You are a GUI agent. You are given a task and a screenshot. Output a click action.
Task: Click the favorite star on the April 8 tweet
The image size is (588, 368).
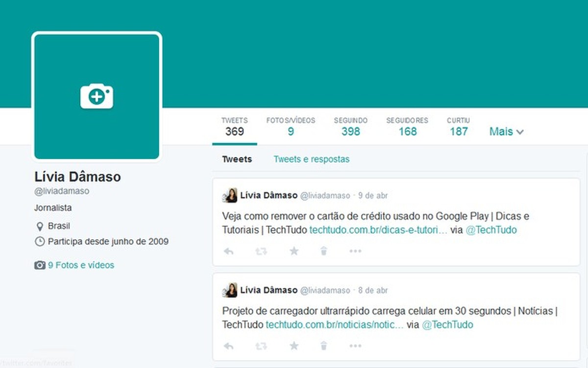[x=294, y=345]
